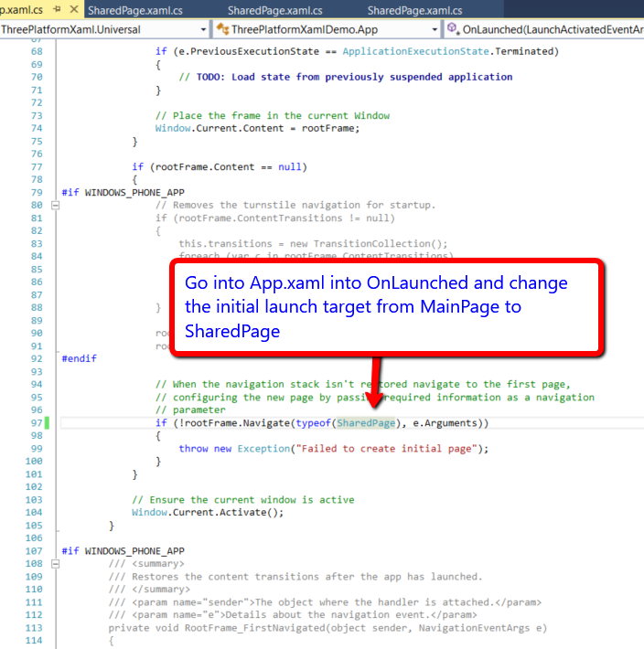Collapse the summary comment block at line 108

(x=55, y=564)
